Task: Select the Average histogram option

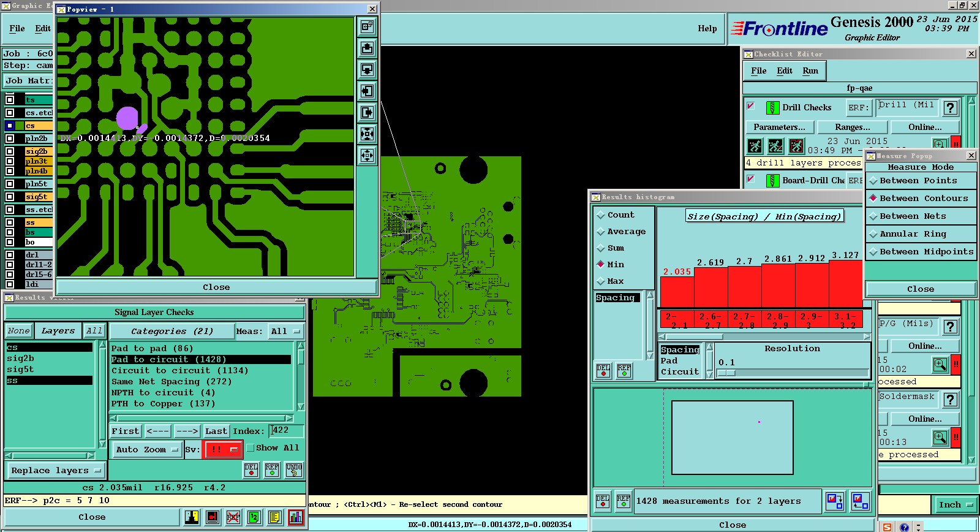Action: click(x=622, y=232)
